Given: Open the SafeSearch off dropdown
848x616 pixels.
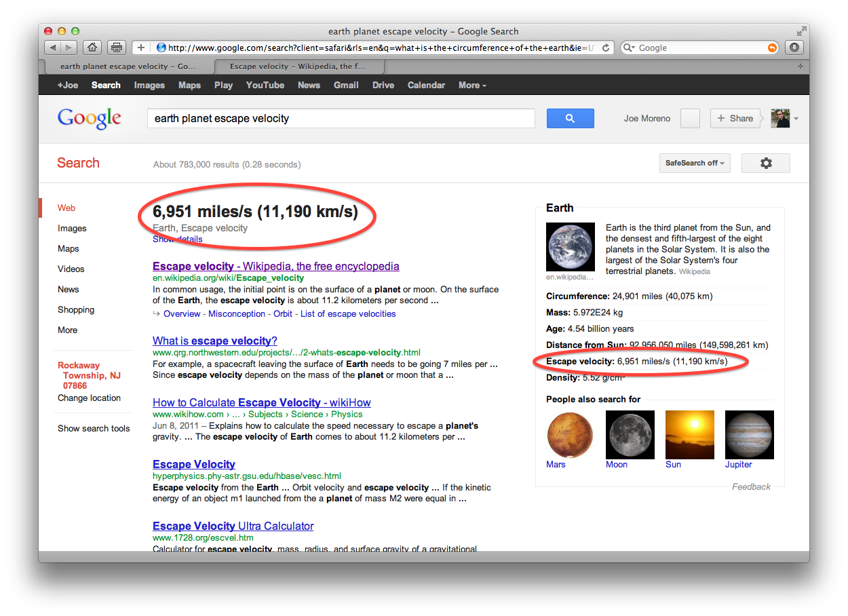Looking at the screenshot, I should (x=695, y=163).
